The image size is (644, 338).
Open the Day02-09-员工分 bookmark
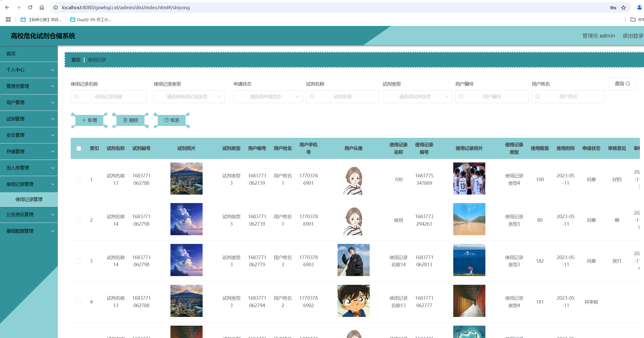91,20
